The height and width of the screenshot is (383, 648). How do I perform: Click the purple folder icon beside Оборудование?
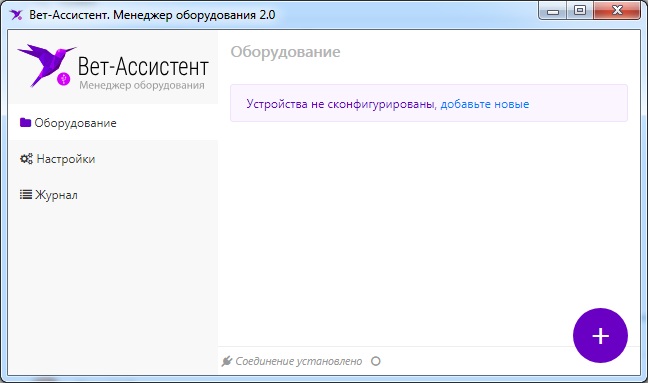(x=25, y=122)
